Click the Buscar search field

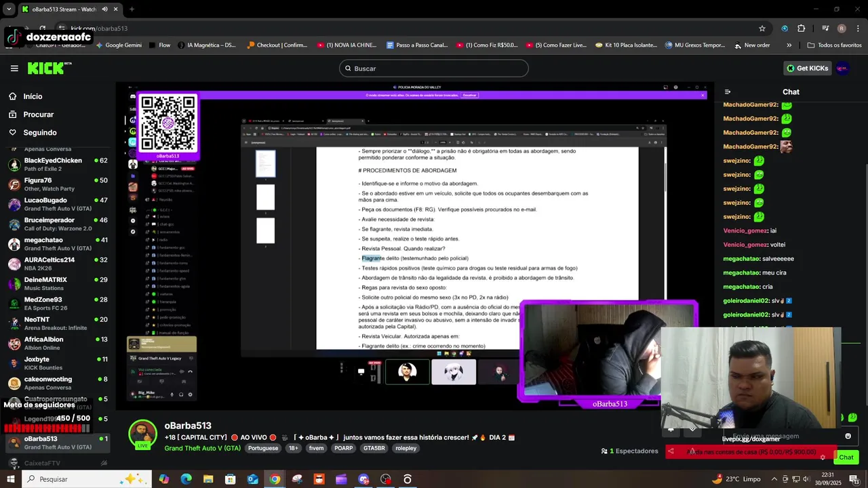[434, 68]
